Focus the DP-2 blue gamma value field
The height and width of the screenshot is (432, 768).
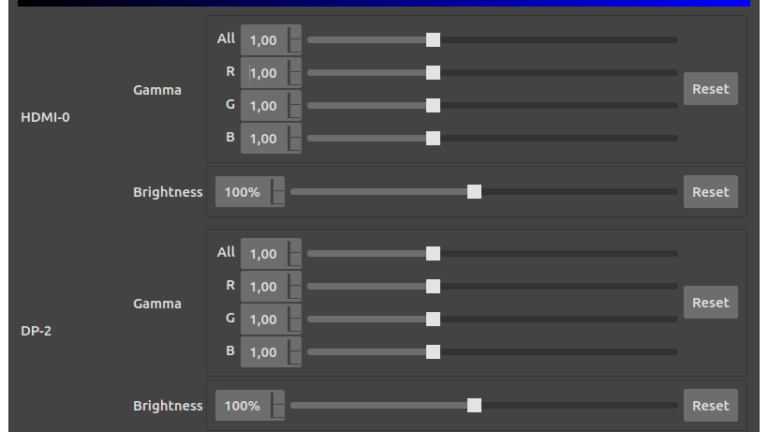pyautogui.click(x=264, y=352)
